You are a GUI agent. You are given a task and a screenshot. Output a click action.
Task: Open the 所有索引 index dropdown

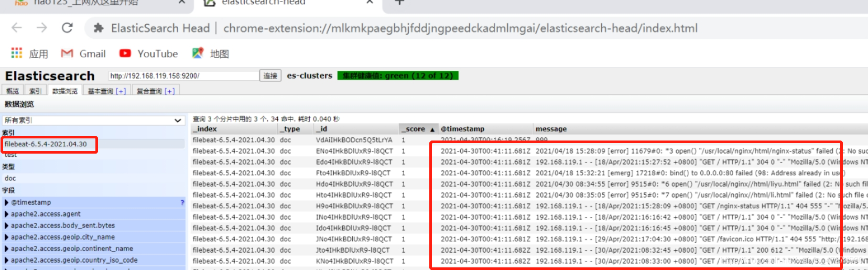point(93,120)
